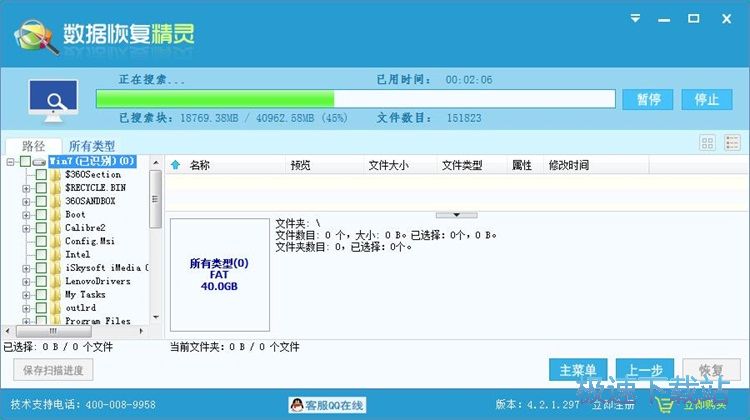Expand the My Tasks folder node
Image resolution: width=750 pixels, height=420 pixels.
(x=26, y=295)
